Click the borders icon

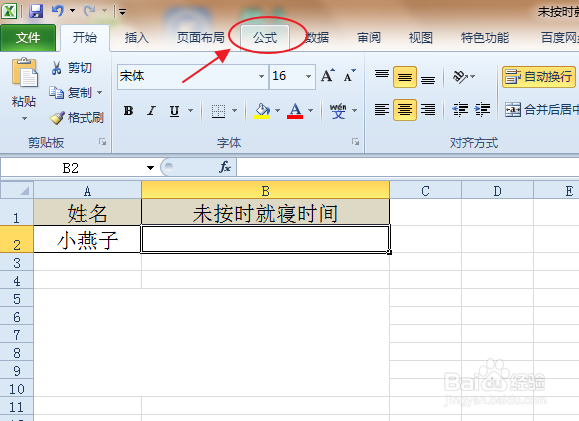(218, 110)
